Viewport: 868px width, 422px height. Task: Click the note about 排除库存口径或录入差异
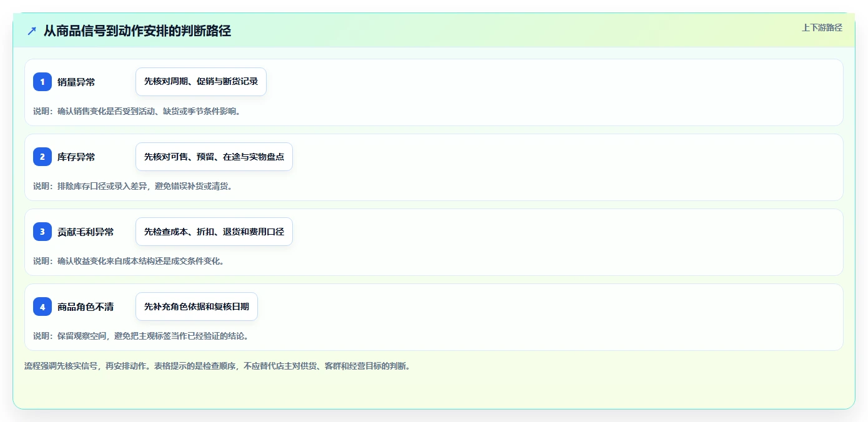(132, 186)
